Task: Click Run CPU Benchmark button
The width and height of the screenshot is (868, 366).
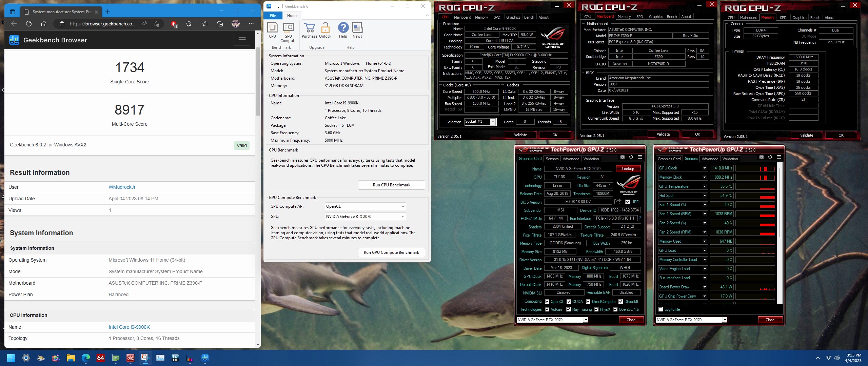Action: 391,185
